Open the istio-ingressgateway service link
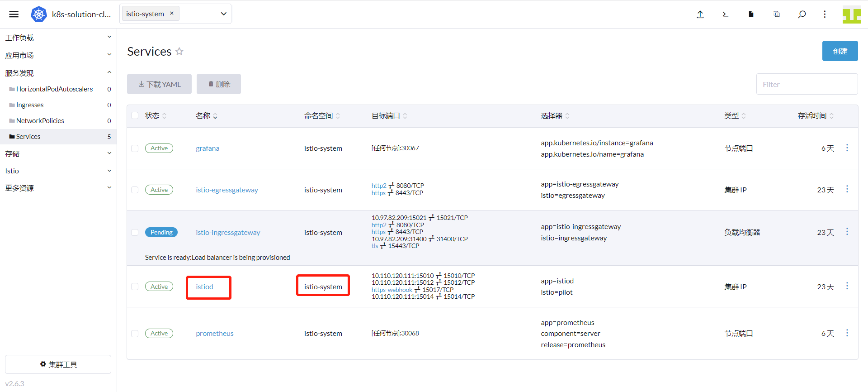The height and width of the screenshot is (392, 868). [228, 233]
